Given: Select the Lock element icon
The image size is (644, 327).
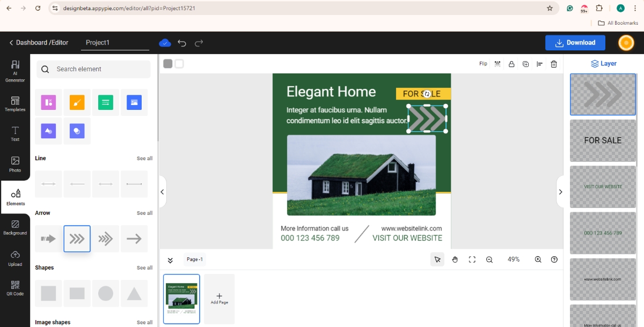Looking at the screenshot, I should pos(511,64).
